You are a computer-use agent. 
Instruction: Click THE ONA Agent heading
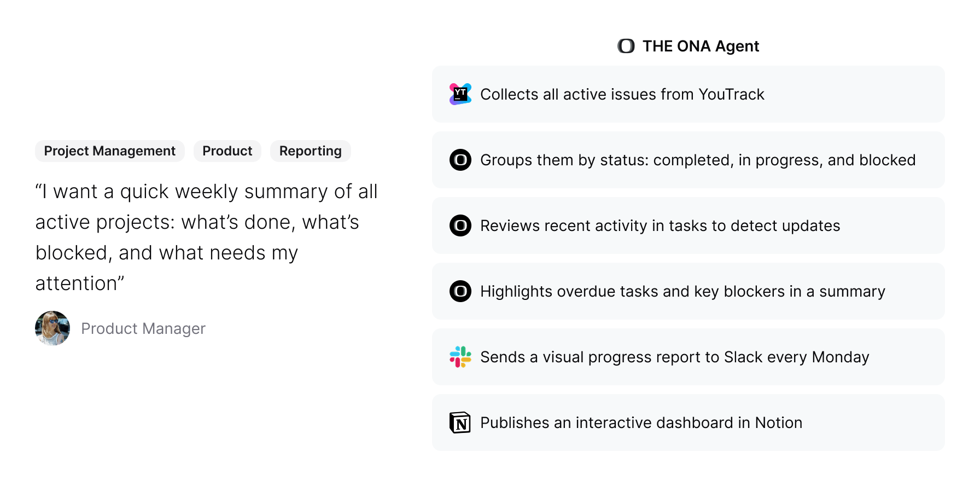coord(701,46)
